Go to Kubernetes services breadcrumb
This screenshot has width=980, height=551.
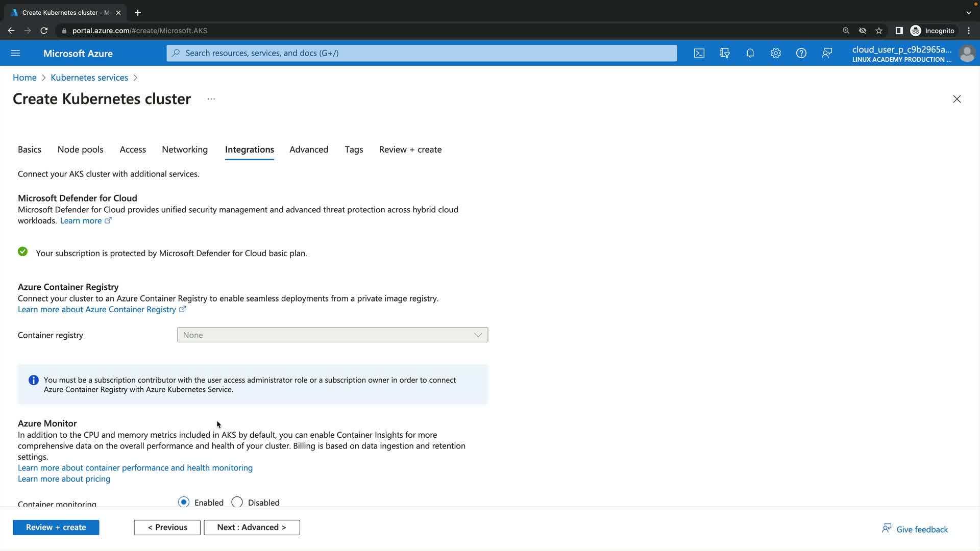(89, 78)
